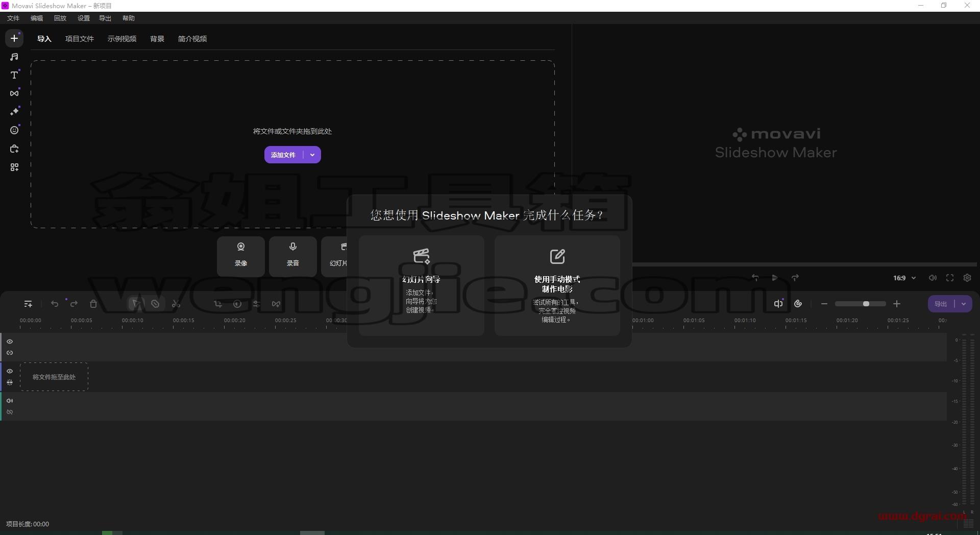
Task: Switch to the 示例视频 tab
Action: tap(122, 39)
